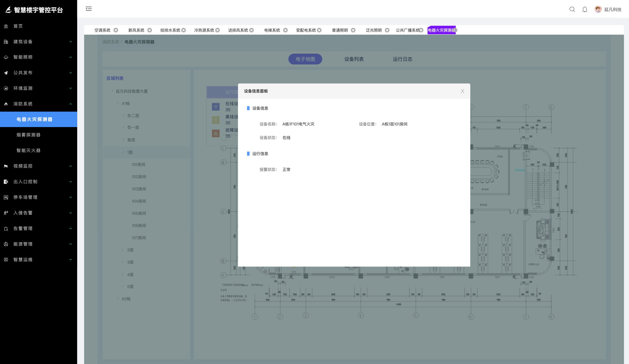Close the 电梯系统 tab with its X icon
Viewport: 629px width, 364px height.
285,30
